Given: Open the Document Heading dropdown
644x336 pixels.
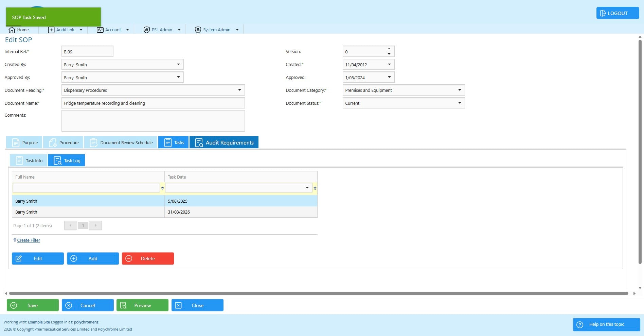Looking at the screenshot, I should [239, 90].
